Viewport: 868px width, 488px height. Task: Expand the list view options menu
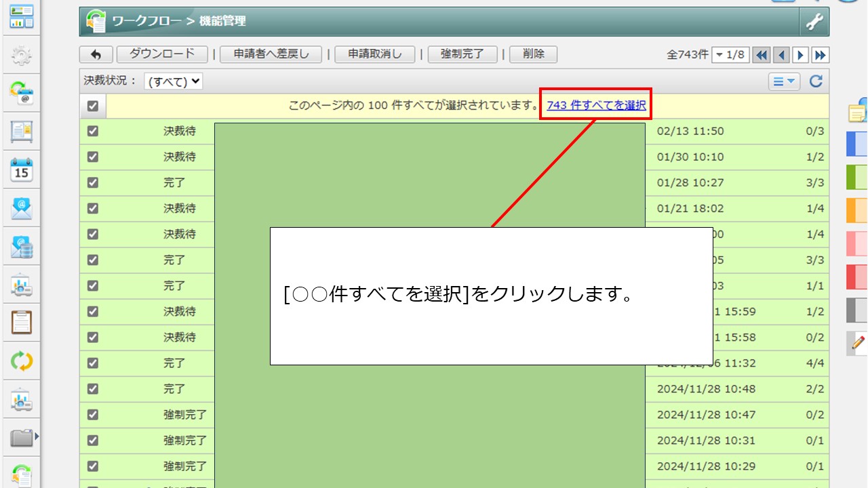coord(784,81)
